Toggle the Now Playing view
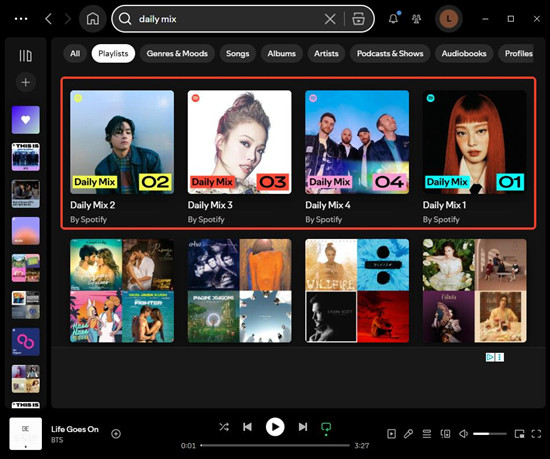The width and height of the screenshot is (550, 459). pyautogui.click(x=391, y=434)
